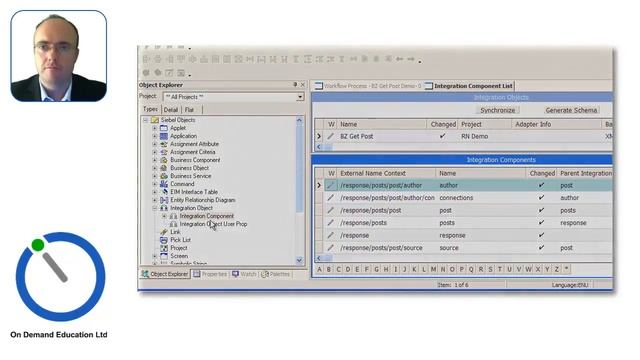Click the toolbar back arrow
Viewport: 640px width, 360px height.
click(x=400, y=60)
